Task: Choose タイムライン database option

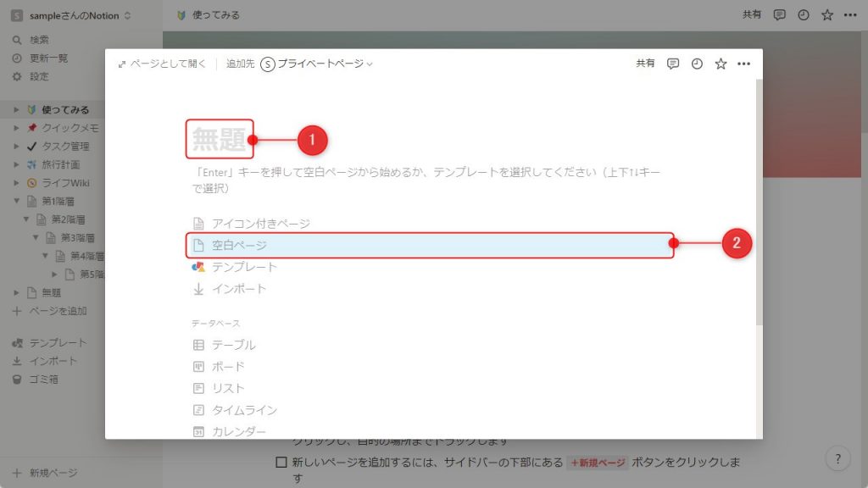Action: [x=430, y=410]
